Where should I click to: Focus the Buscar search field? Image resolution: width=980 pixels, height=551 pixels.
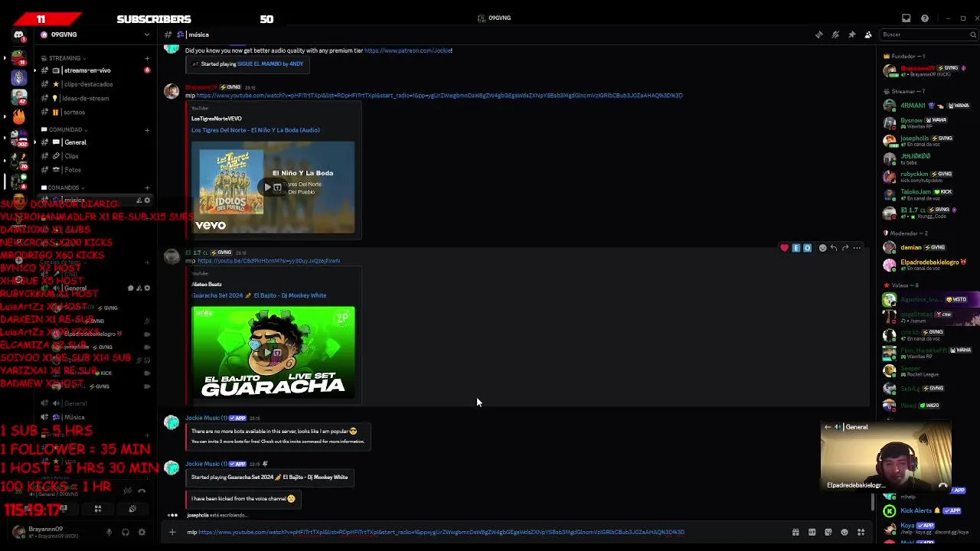[x=929, y=34]
